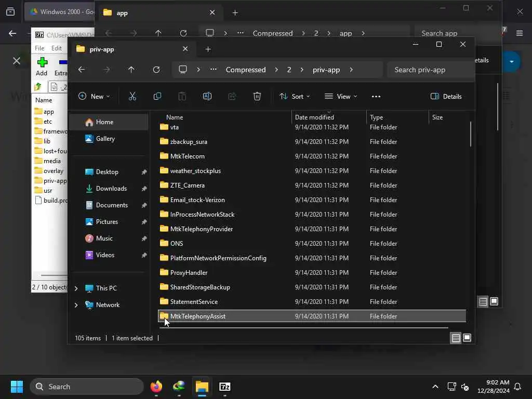Viewport: 532px width, 399px height.
Task: Sort by the Date modified column
Action: point(328,117)
